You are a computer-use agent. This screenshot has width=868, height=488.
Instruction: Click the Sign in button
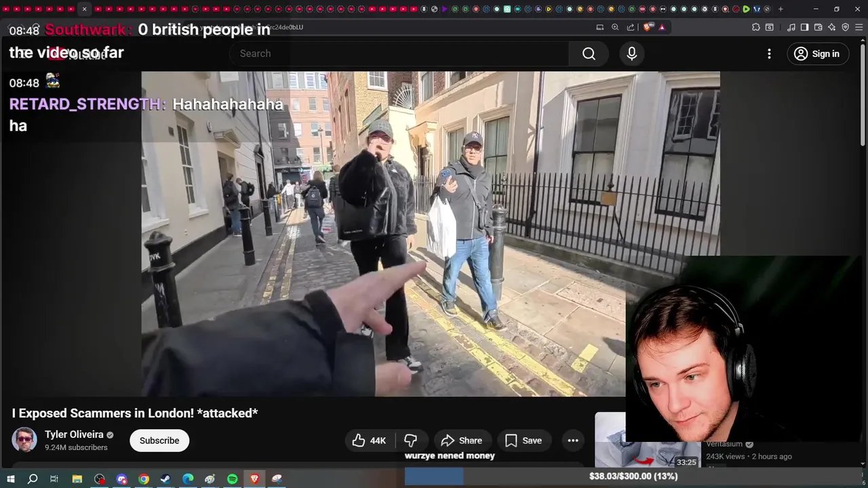click(x=818, y=54)
